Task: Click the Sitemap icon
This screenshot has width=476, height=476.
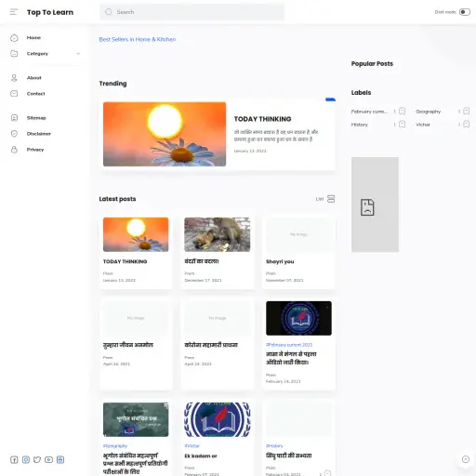Action: pos(14,118)
